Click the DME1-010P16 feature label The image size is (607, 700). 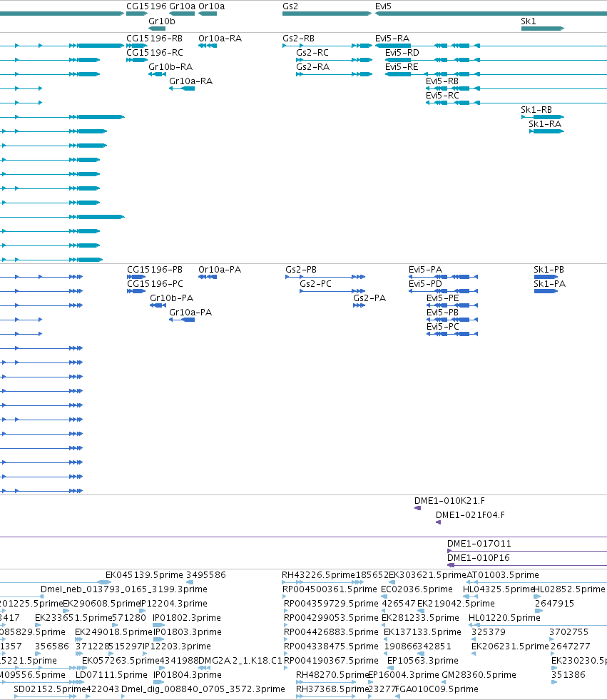click(479, 558)
